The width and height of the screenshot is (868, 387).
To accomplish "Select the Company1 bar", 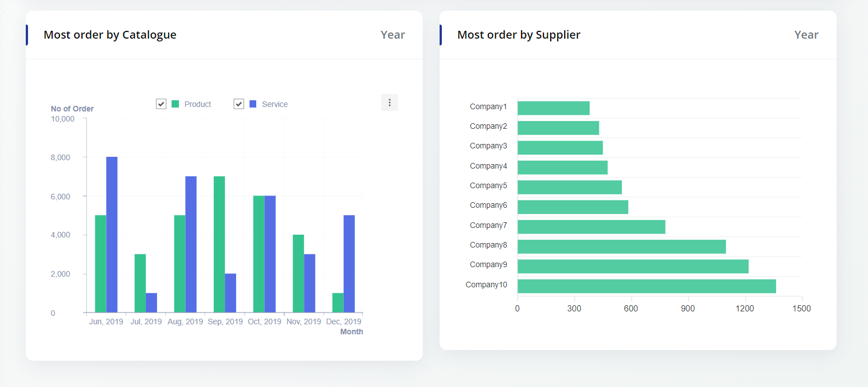I will (x=553, y=108).
